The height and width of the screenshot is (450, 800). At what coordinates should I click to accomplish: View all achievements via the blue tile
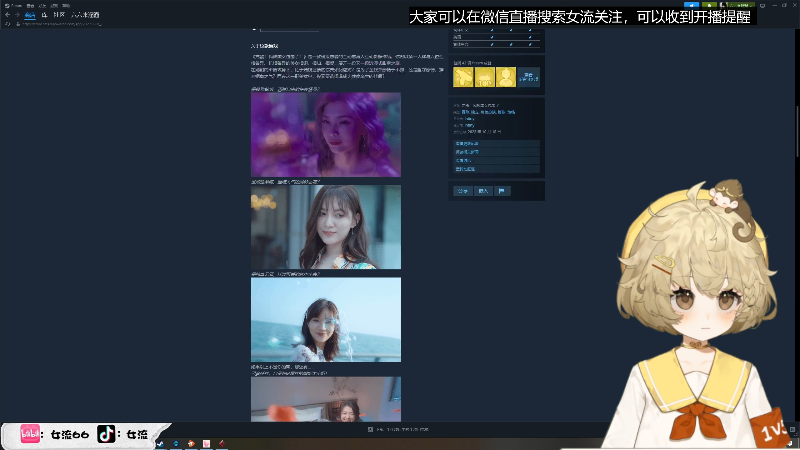click(x=529, y=77)
